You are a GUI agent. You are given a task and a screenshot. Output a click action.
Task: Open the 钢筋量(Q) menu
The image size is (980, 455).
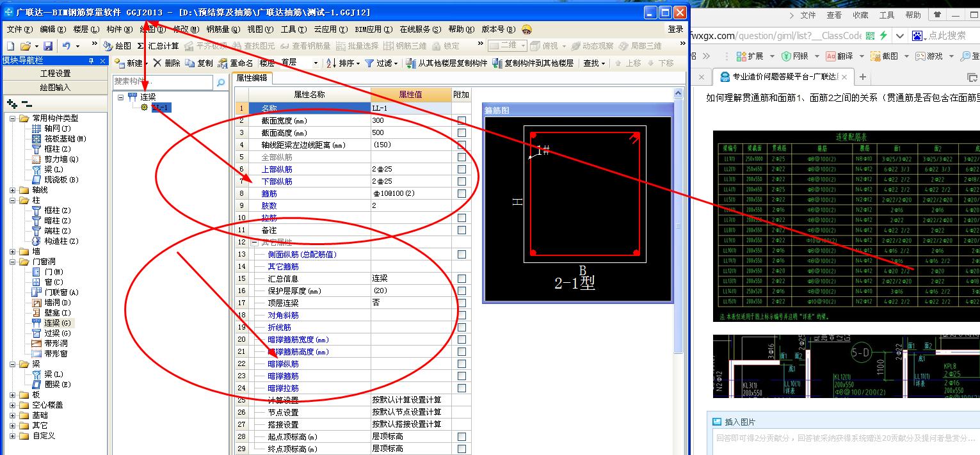click(x=223, y=29)
